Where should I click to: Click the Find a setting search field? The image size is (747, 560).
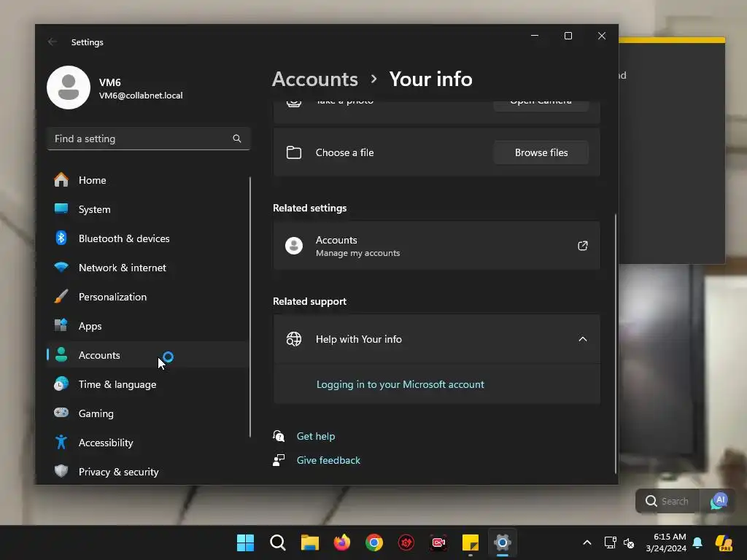pos(149,139)
